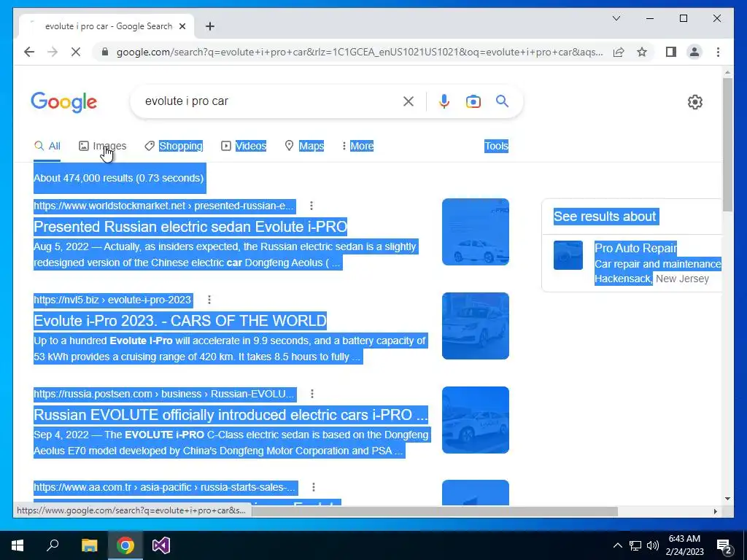Click the address bar URL

(x=360, y=52)
